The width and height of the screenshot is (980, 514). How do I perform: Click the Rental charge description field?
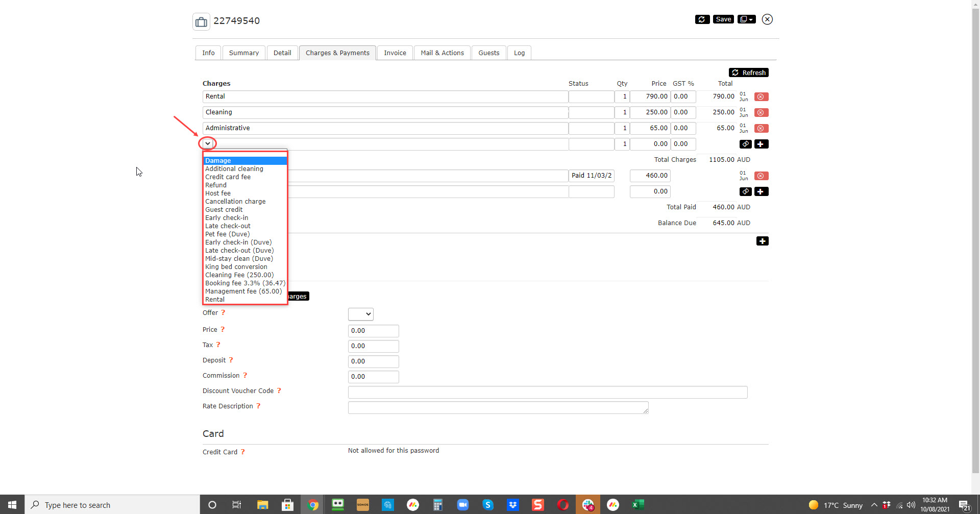tap(385, 97)
